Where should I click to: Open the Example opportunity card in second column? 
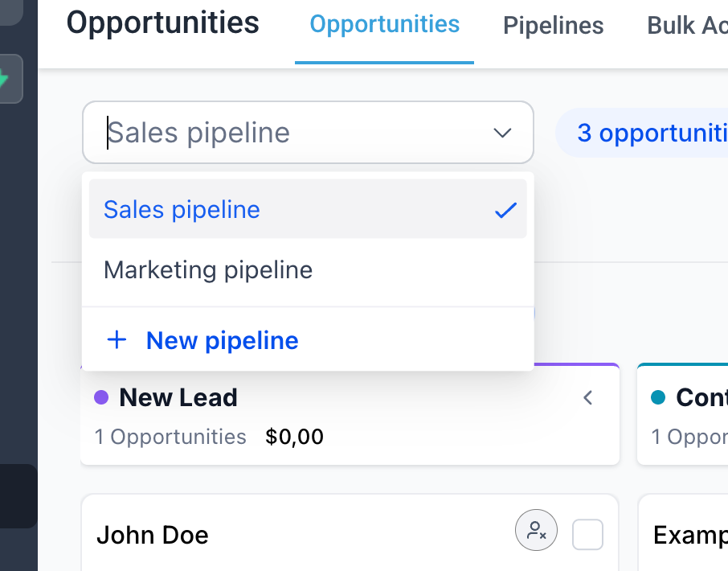click(x=683, y=533)
